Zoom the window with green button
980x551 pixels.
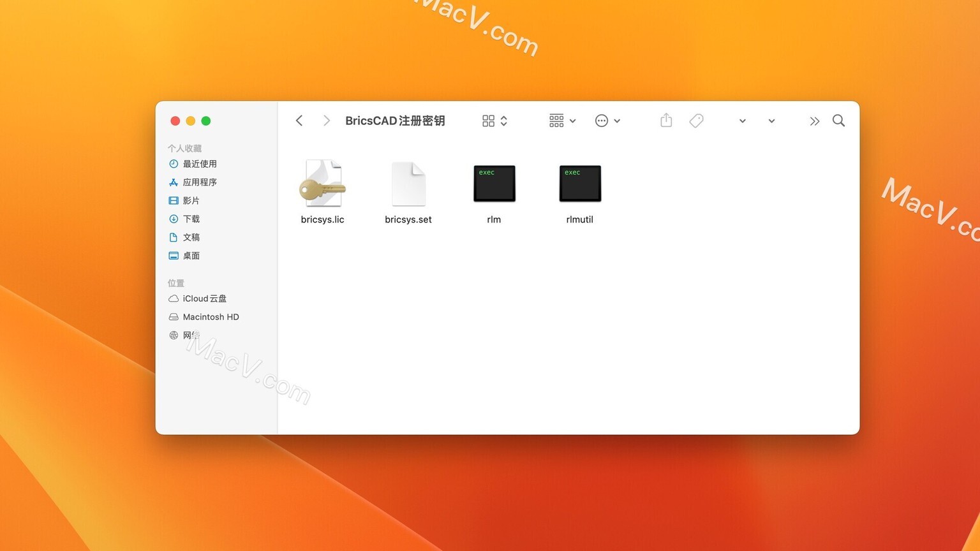[206, 121]
